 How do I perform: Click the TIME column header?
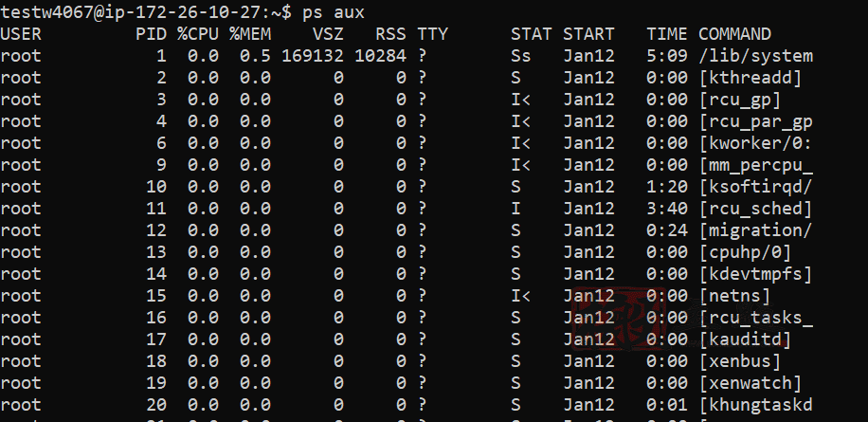[667, 34]
